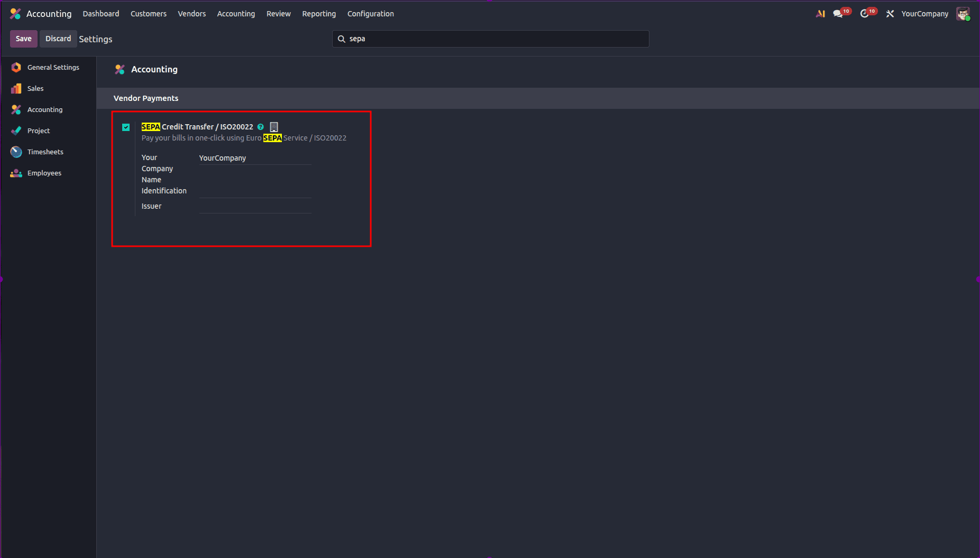Open the activities clock icon
Image resolution: width=980 pixels, height=558 pixels.
point(865,14)
